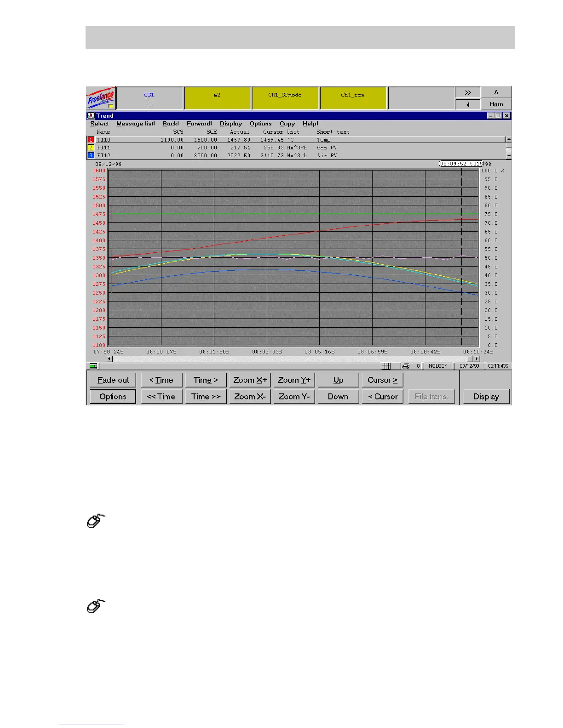Click the horizontal scrollbar left arrow
This screenshot has width=563, height=728.
pyautogui.click(x=109, y=358)
